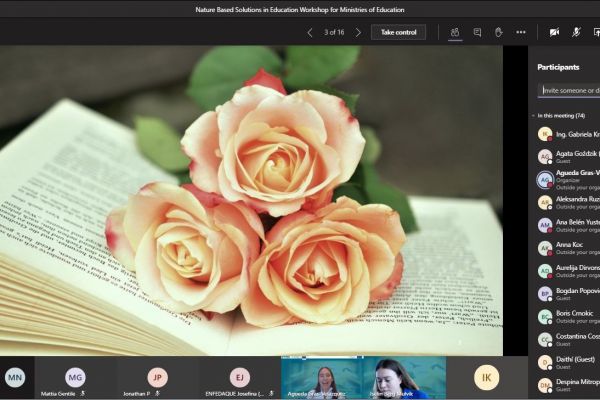This screenshot has height=400, width=600.
Task: Go to the previous slide arrow
Action: (x=310, y=33)
